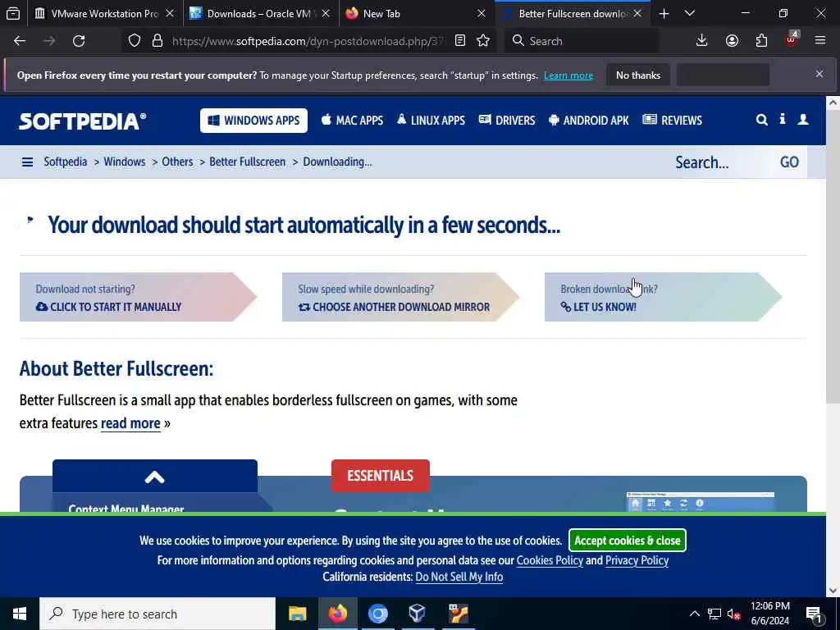Open the extensions puzzle icon

(x=761, y=41)
